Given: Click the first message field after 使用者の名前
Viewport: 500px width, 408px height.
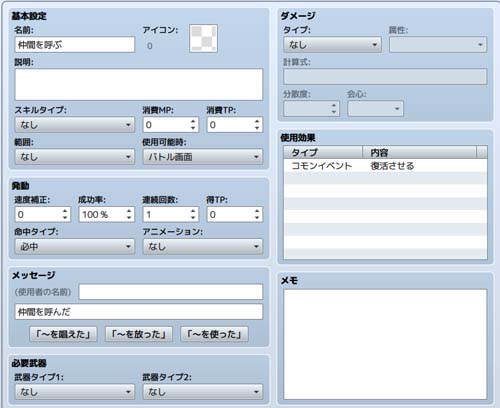Looking at the screenshot, I should pyautogui.click(x=171, y=292).
